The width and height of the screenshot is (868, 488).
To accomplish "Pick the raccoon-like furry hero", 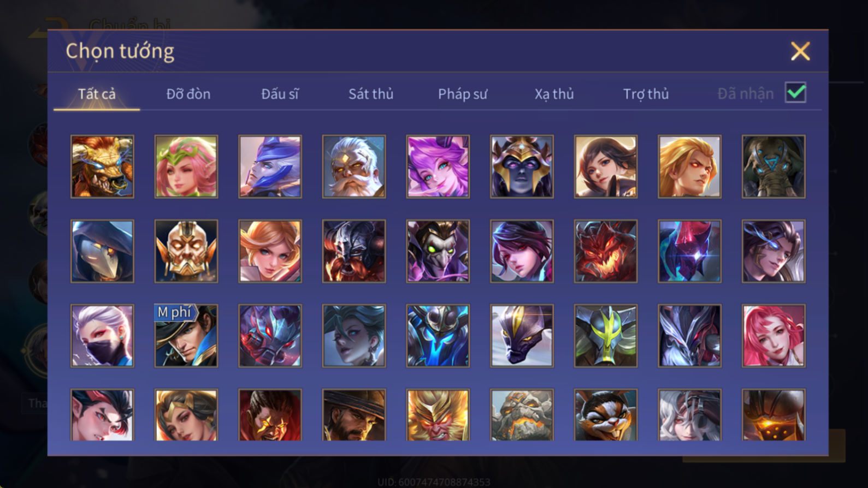I will click(x=606, y=415).
